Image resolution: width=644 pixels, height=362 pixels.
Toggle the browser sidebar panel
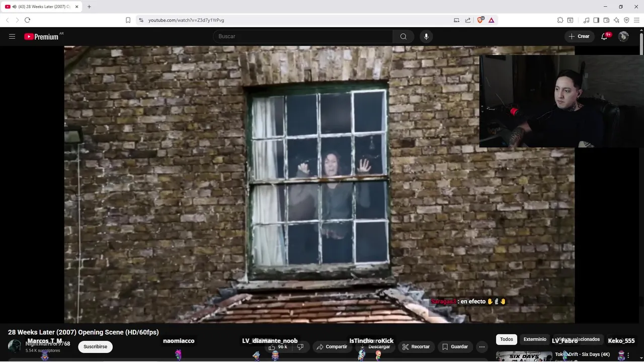(596, 20)
